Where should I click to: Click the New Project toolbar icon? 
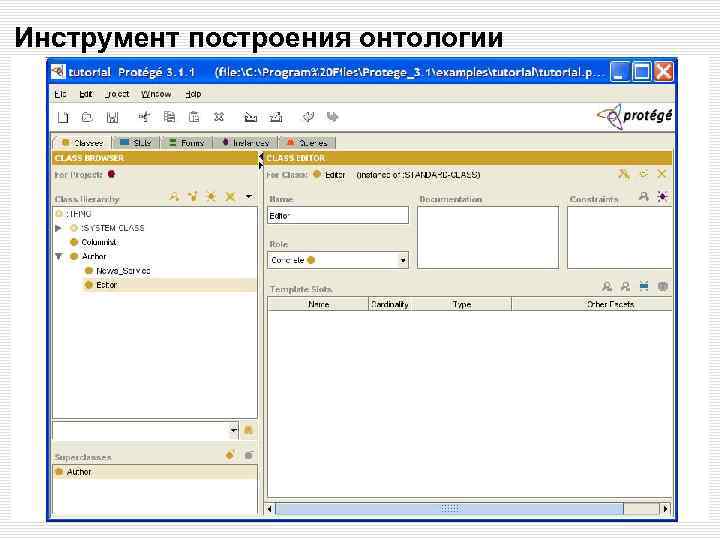coord(63,118)
